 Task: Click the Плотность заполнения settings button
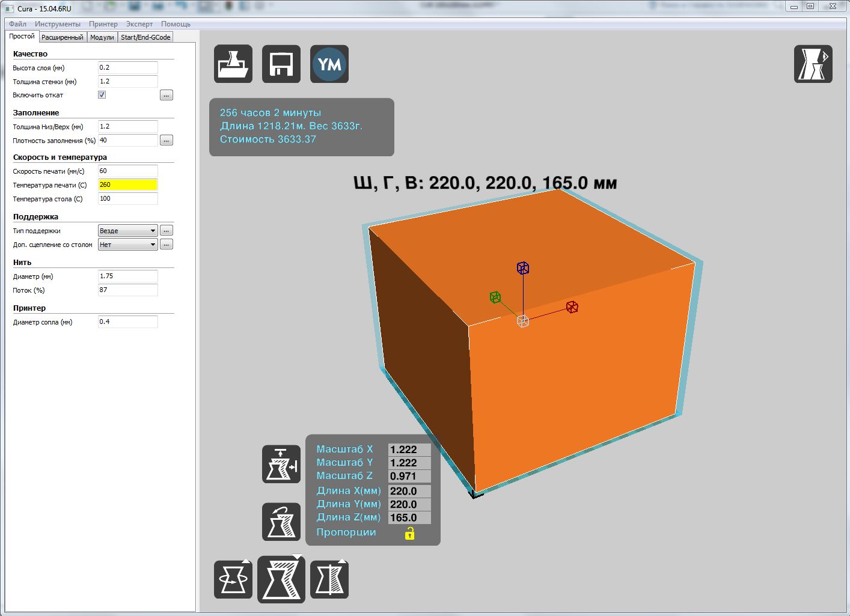167,141
